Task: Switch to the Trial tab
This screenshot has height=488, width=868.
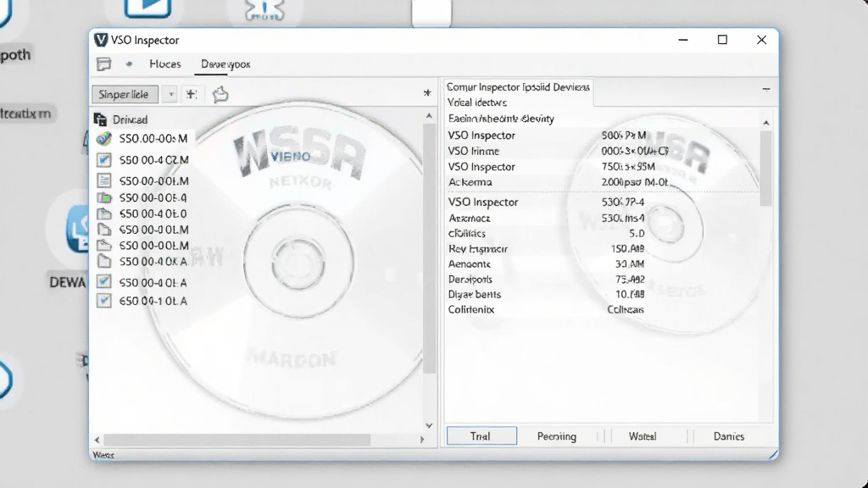Action: (481, 436)
